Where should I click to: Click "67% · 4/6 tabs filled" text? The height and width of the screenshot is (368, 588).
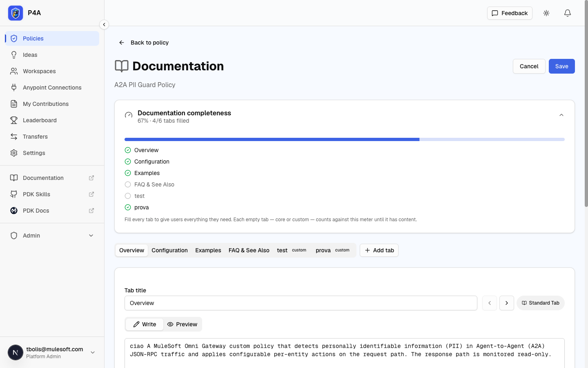coord(163,121)
